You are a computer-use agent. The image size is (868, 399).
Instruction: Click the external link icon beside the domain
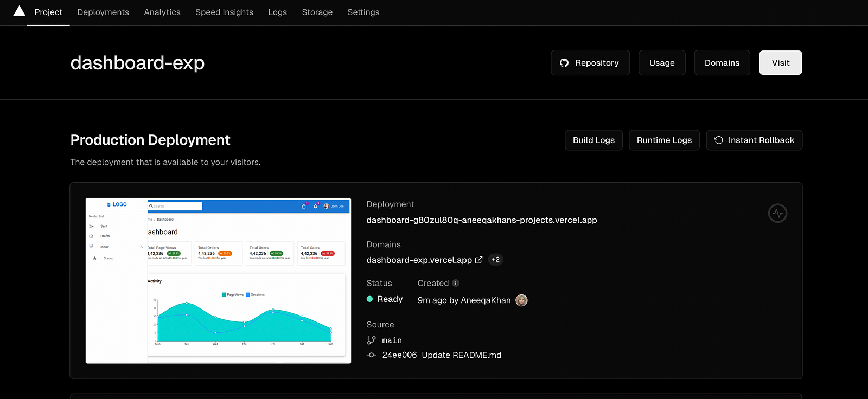[478, 260]
